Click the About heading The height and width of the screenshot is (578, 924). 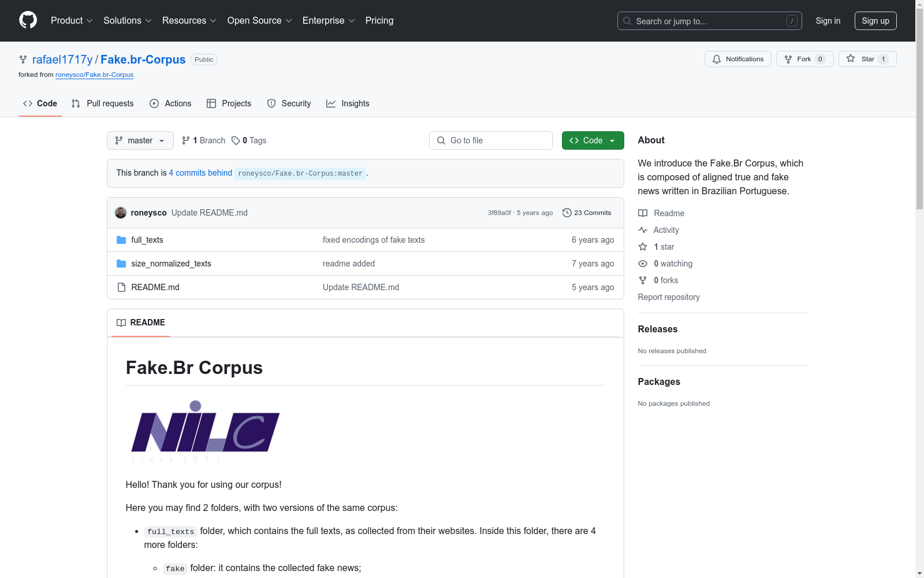(x=651, y=140)
